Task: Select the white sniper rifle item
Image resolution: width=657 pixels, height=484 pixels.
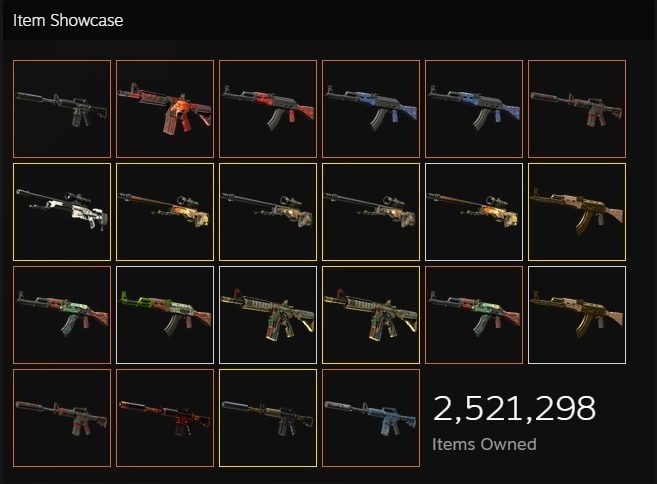Action: [62, 212]
